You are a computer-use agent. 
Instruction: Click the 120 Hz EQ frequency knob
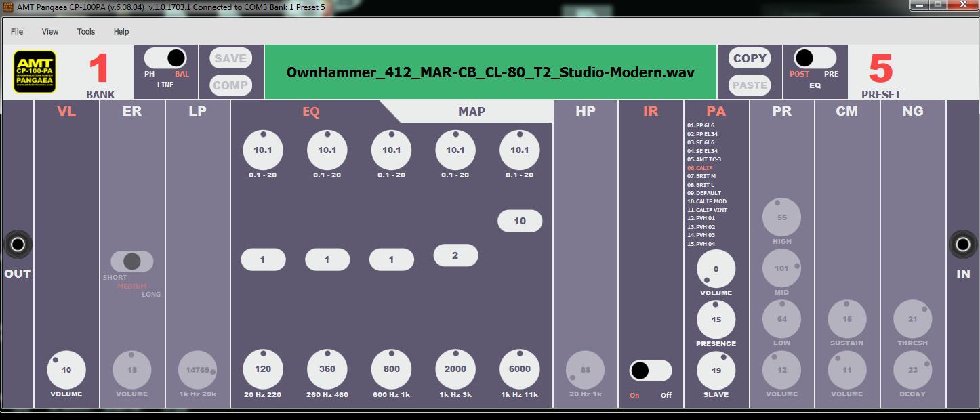tap(263, 369)
